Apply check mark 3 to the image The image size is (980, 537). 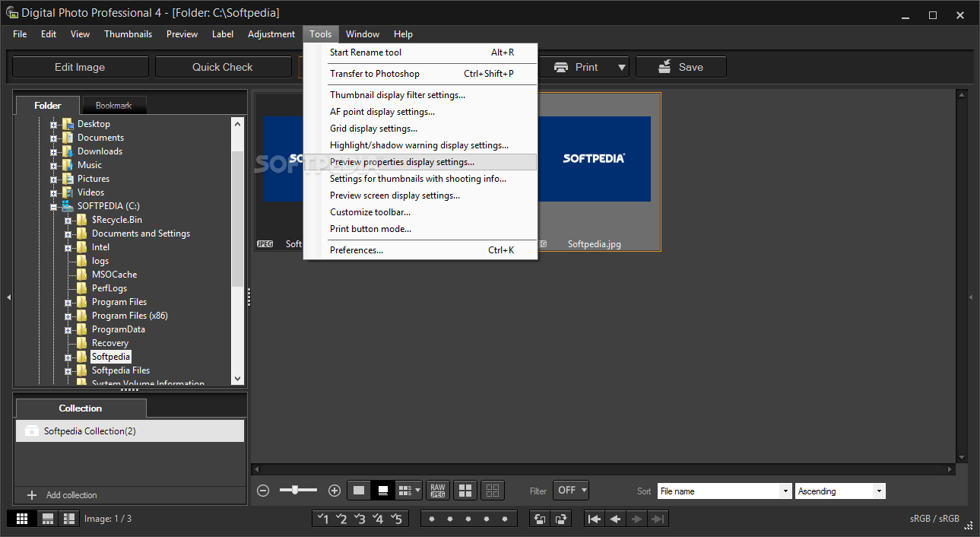coord(360,519)
